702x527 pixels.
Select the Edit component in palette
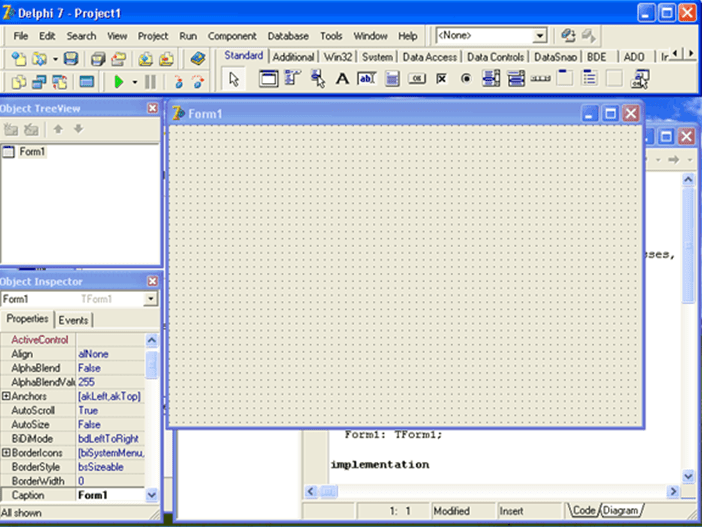point(366,79)
